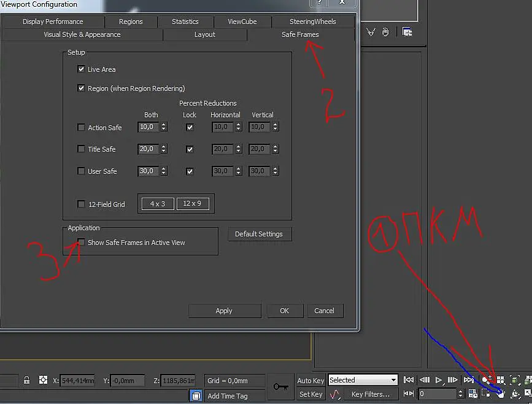Enable the User Safe checkbox
532x404 pixels.
(81, 171)
